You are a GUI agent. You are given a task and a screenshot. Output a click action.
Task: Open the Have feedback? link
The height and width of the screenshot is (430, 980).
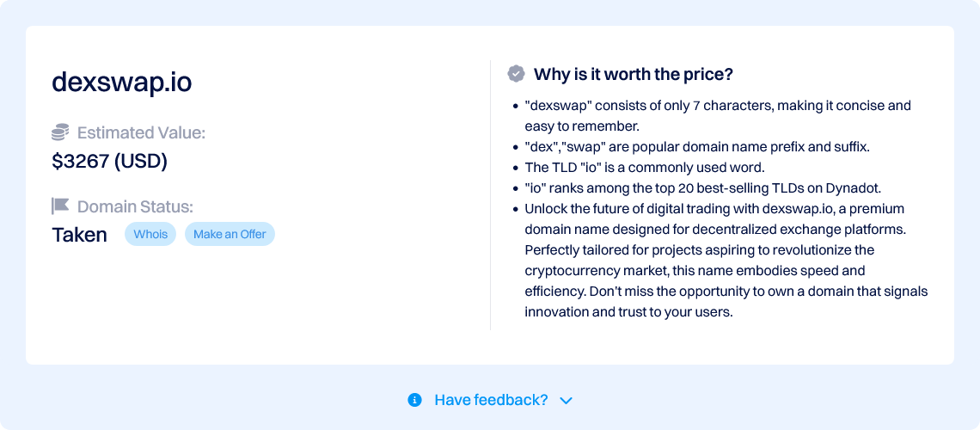[491, 400]
